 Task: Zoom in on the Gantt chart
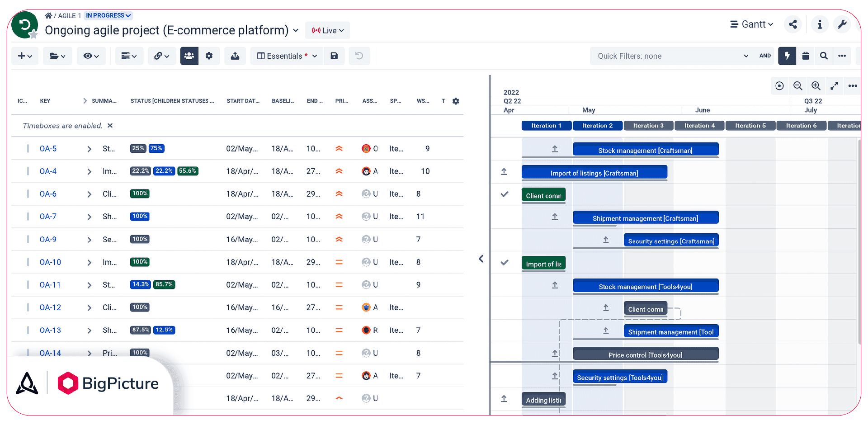pyautogui.click(x=816, y=86)
